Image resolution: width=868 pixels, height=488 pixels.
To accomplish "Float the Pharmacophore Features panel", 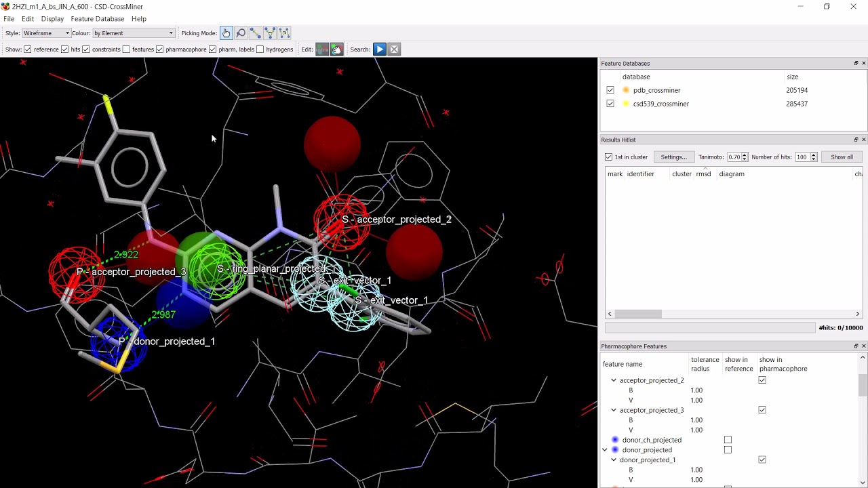I will coord(856,346).
